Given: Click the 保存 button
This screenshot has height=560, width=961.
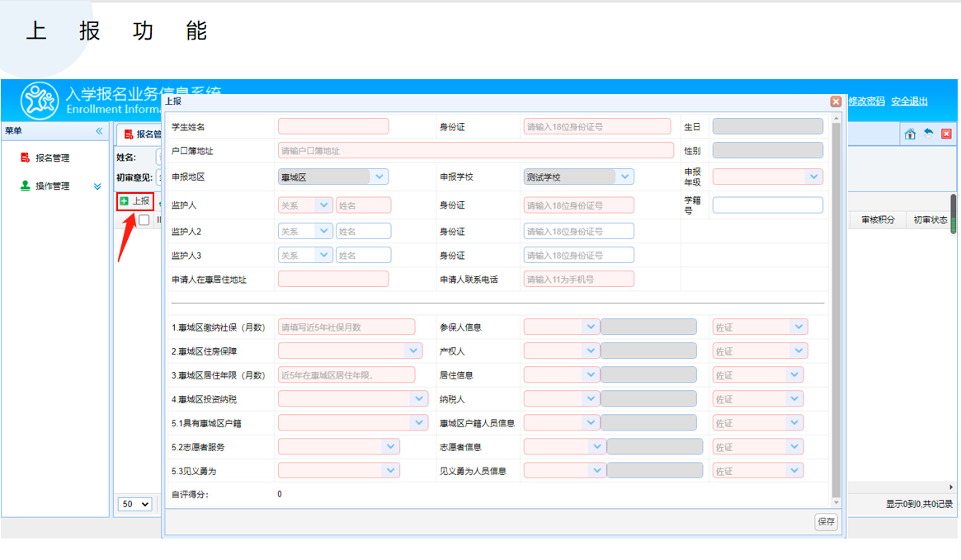Looking at the screenshot, I should click(826, 521).
